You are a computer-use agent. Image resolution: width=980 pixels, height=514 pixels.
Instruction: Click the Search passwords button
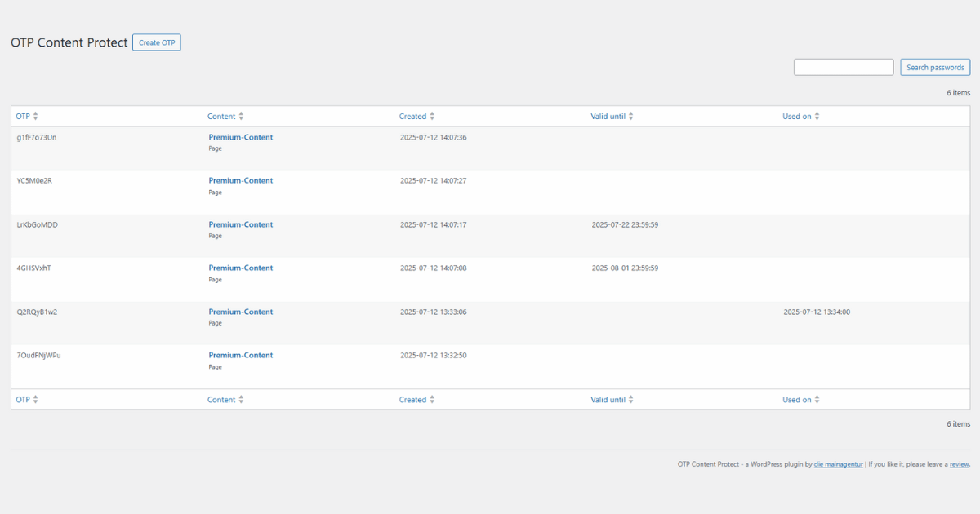click(935, 68)
